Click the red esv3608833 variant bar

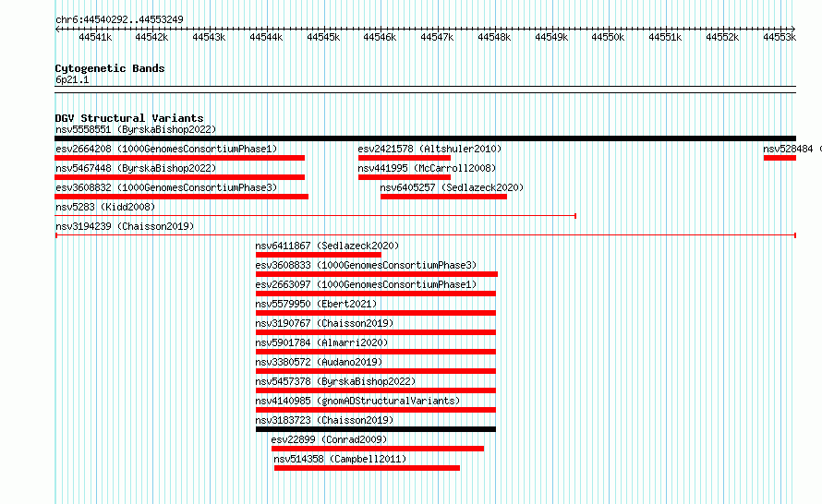tap(377, 274)
